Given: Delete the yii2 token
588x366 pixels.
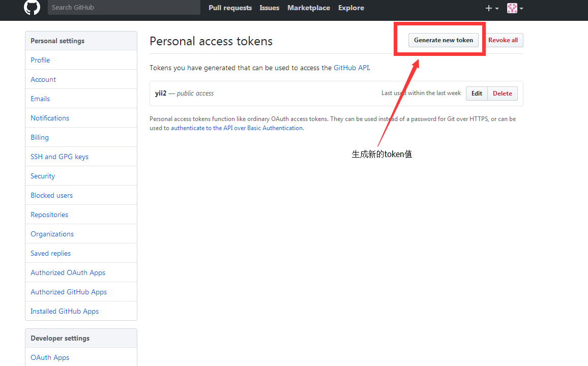Looking at the screenshot, I should pyautogui.click(x=502, y=94).
